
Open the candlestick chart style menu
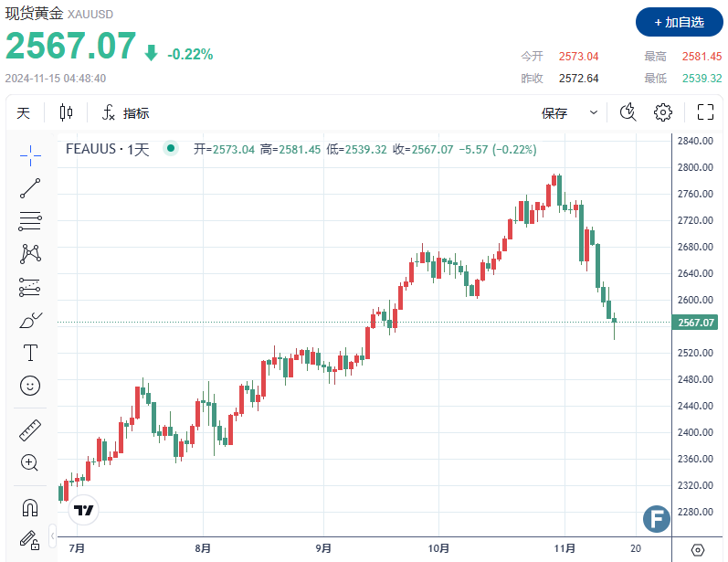click(x=66, y=113)
